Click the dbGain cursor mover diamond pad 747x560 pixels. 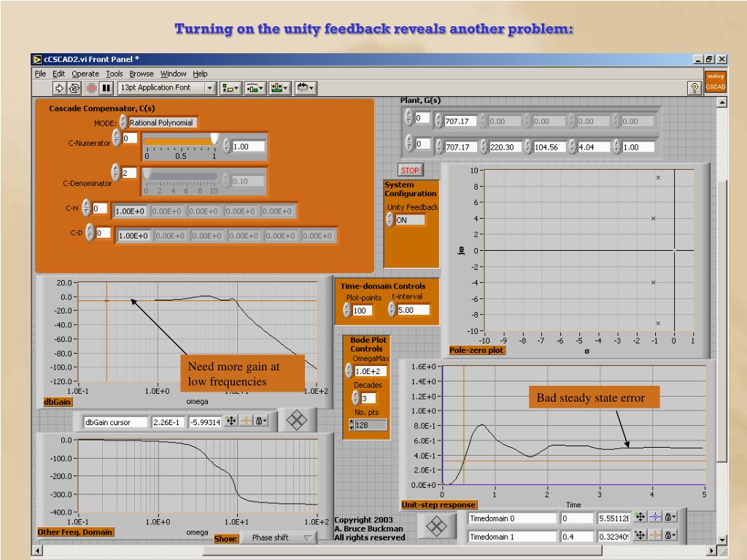297,420
